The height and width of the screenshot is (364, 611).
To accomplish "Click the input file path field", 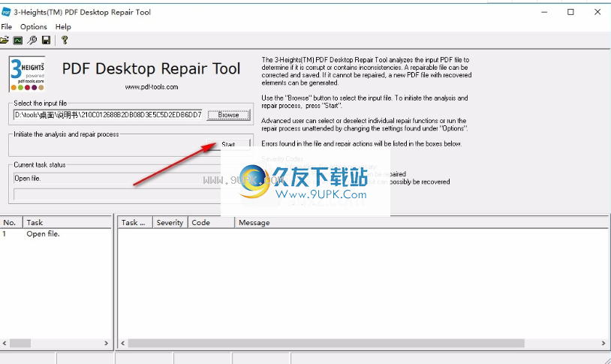I will click(108, 115).
